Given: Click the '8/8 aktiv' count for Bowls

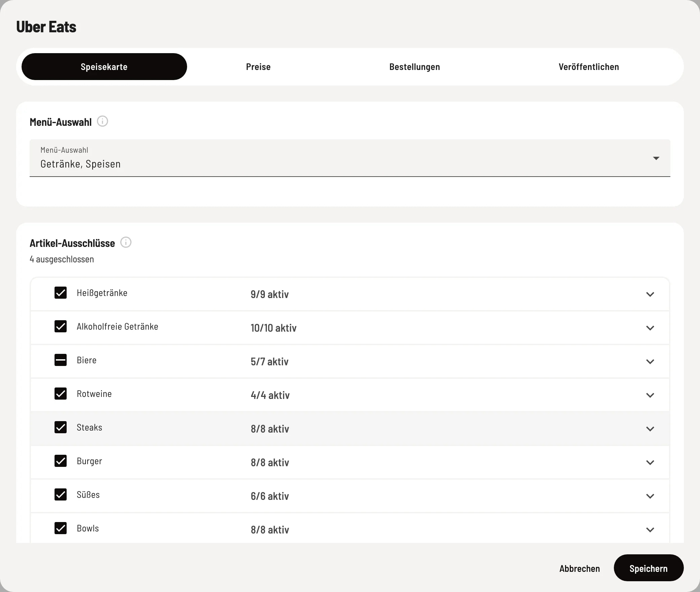Looking at the screenshot, I should click(270, 530).
